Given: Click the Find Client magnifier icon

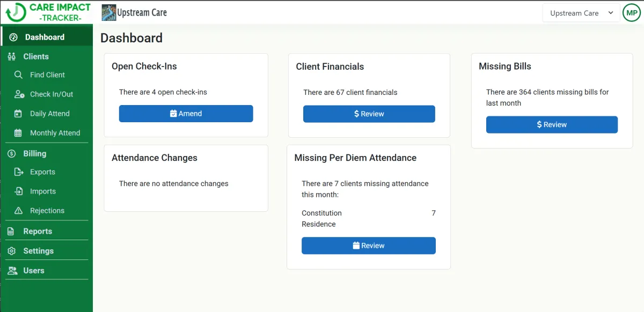Looking at the screenshot, I should click(x=18, y=75).
